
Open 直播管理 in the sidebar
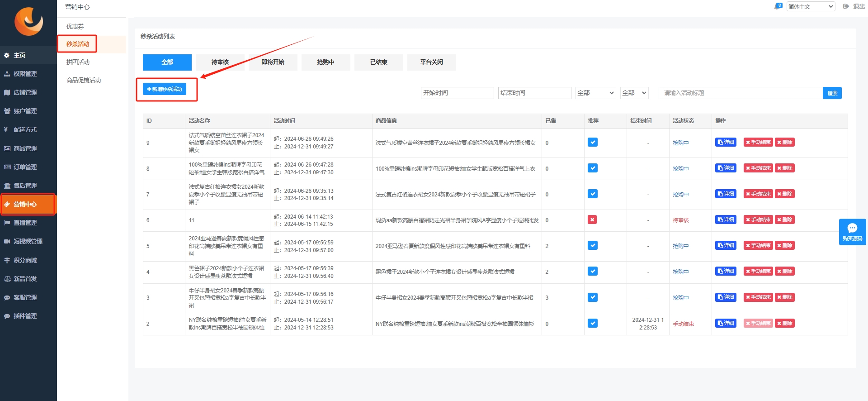(28, 223)
